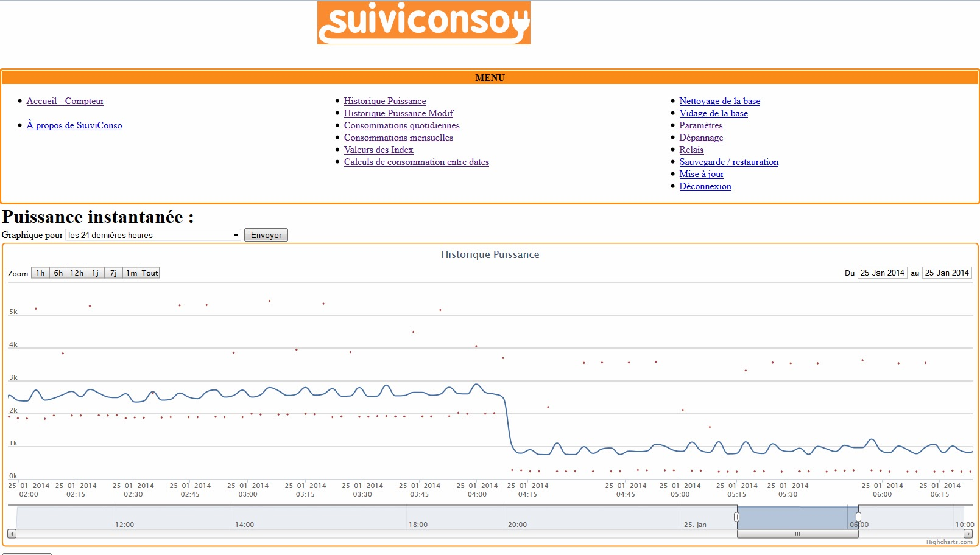Screen dimensions: 980x555
Task: View Consommations mensuelles
Action: 398,138
